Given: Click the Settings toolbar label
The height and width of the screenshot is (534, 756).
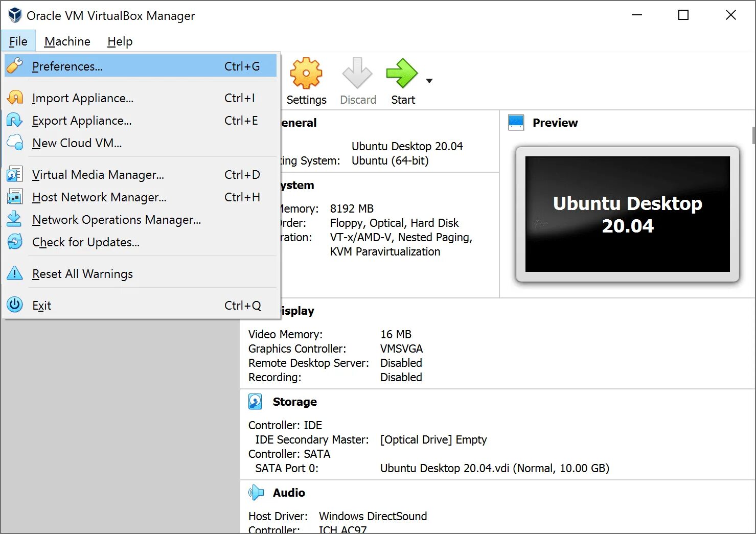Looking at the screenshot, I should pyautogui.click(x=306, y=100).
